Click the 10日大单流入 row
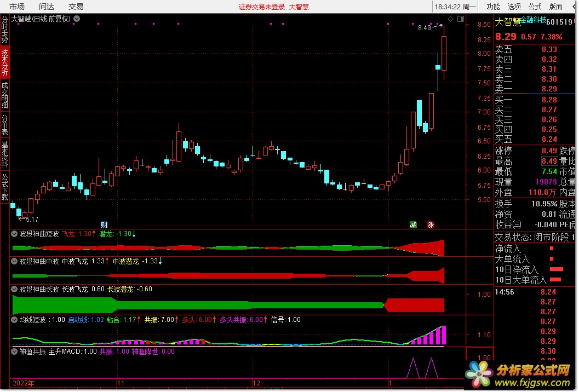This screenshot has width=579, height=392. click(535, 280)
